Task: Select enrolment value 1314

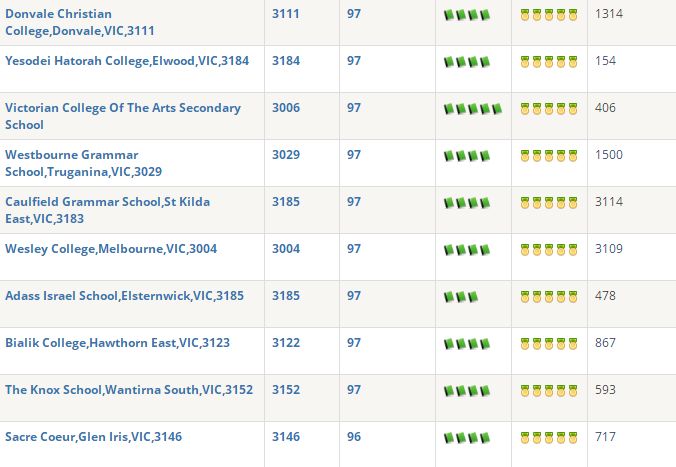Action: click(x=609, y=14)
